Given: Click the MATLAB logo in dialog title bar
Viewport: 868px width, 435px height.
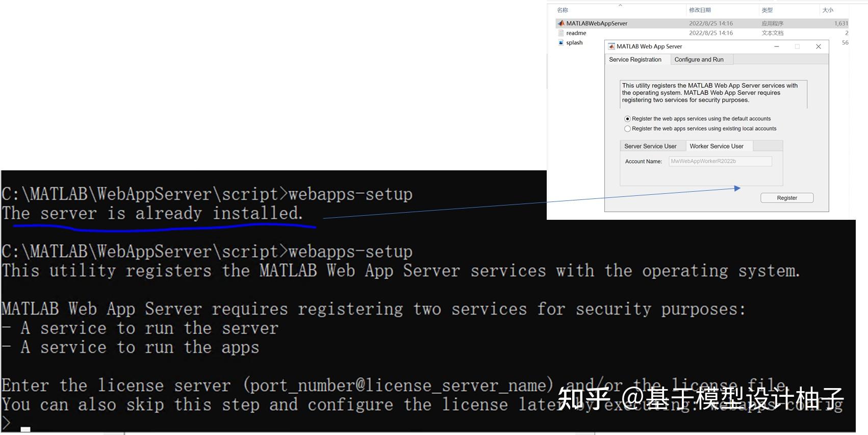Looking at the screenshot, I should tap(611, 46).
